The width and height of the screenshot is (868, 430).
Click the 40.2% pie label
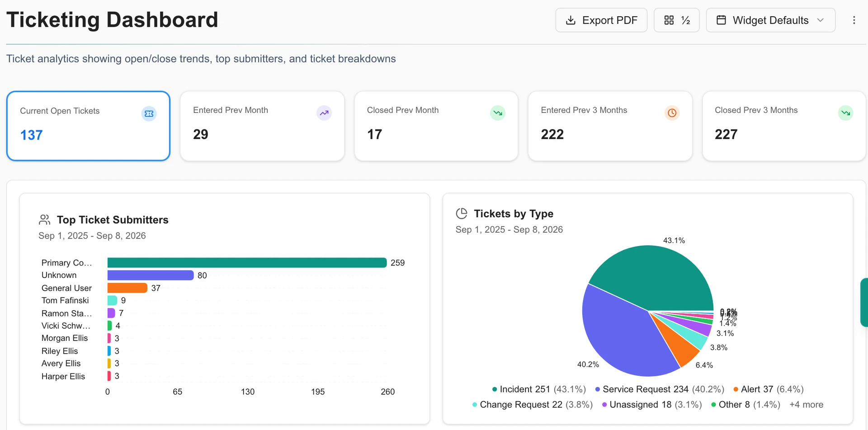(588, 364)
